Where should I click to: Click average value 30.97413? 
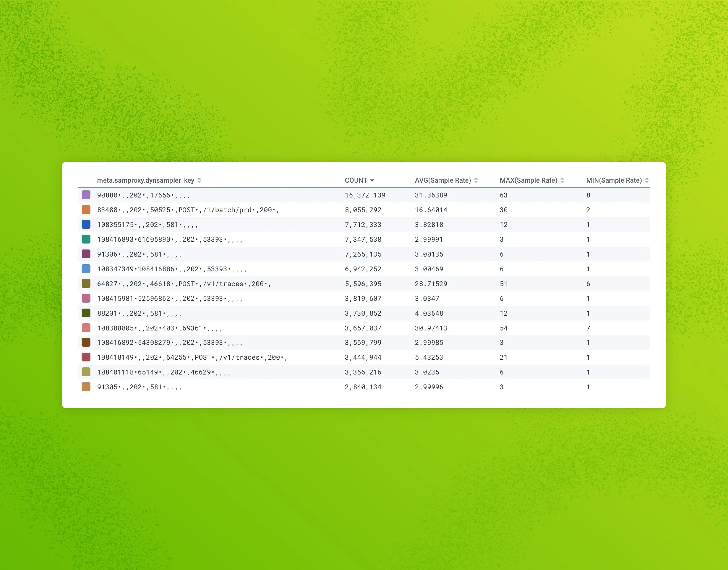tap(431, 328)
